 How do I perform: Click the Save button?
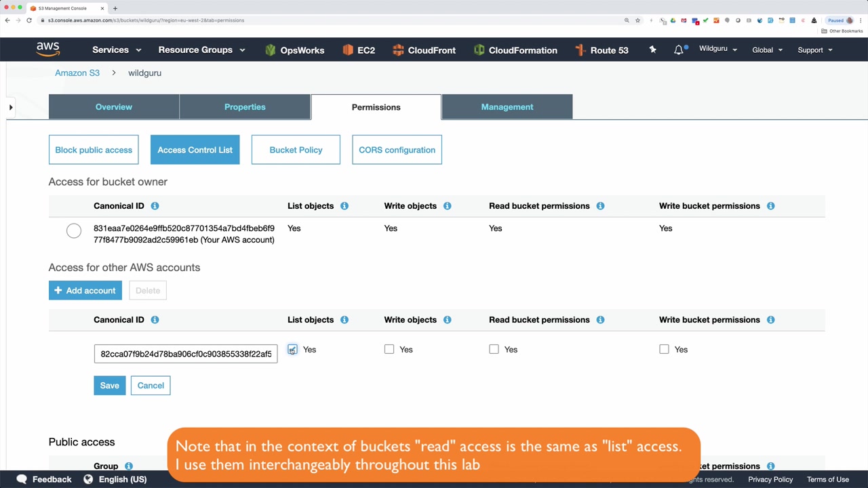(x=109, y=386)
